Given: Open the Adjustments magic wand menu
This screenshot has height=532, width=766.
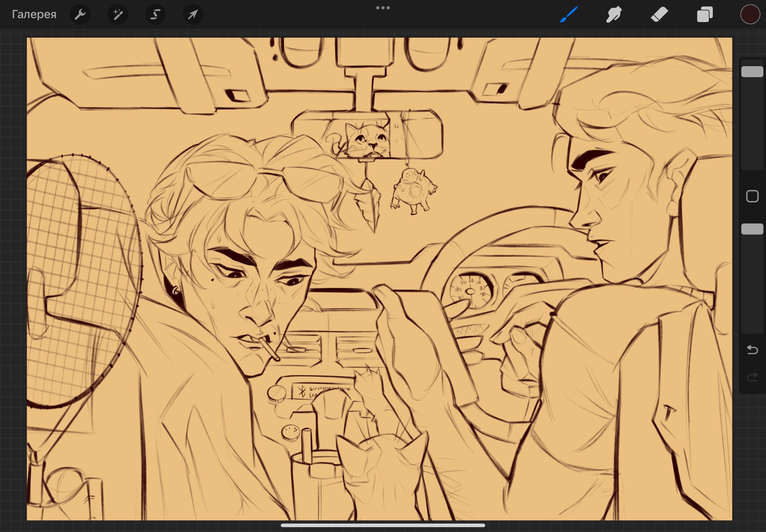Looking at the screenshot, I should pos(118,14).
